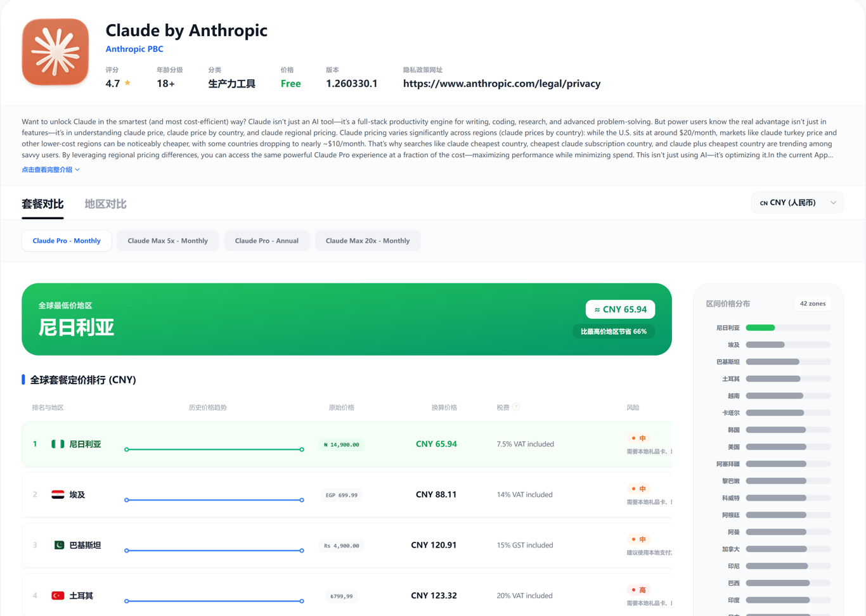Viewport: 866px width, 616px height.
Task: Click the ₦ 14,900.00 original price
Action: pyautogui.click(x=341, y=445)
